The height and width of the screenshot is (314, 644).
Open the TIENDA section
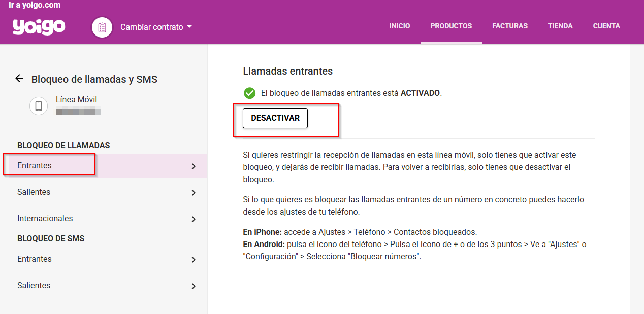[x=560, y=26]
